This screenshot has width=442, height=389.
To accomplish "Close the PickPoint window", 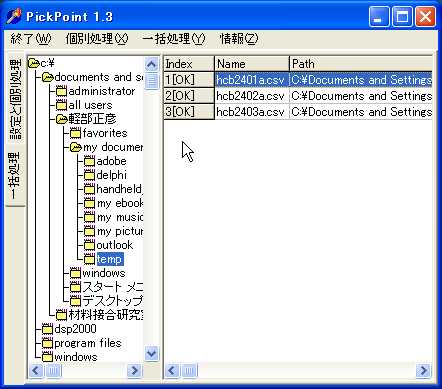I will pos(425,16).
